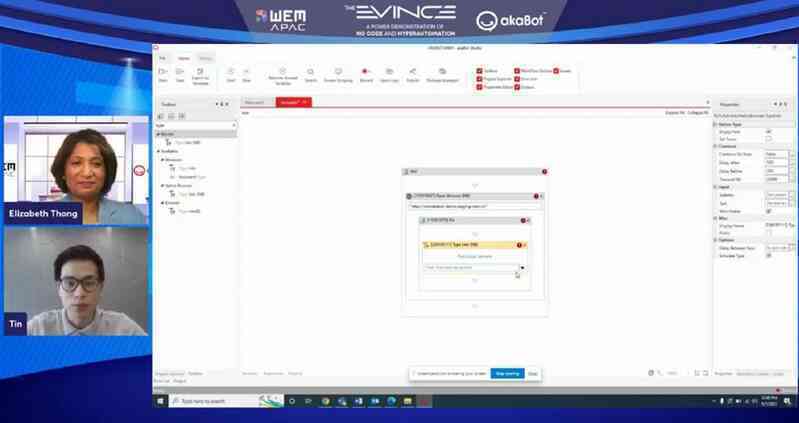The image size is (799, 423).
Task: Click the Open Logs icon
Action: (389, 72)
